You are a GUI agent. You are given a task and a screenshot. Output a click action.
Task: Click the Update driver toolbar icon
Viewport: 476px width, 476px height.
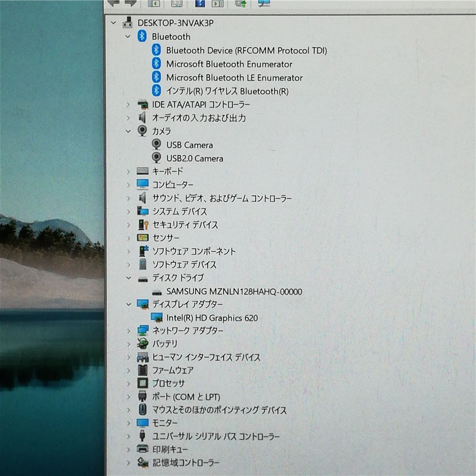coord(240,4)
